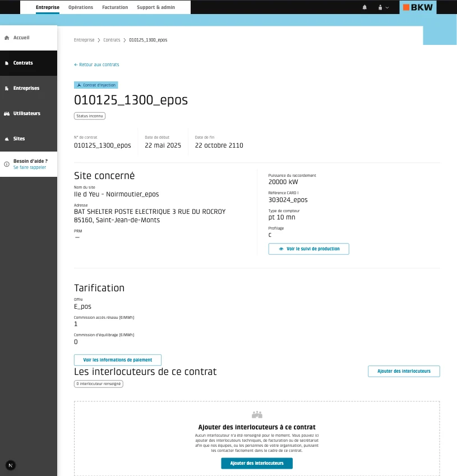Click Retour aux contrats link
The image size is (457, 476).
[96, 65]
